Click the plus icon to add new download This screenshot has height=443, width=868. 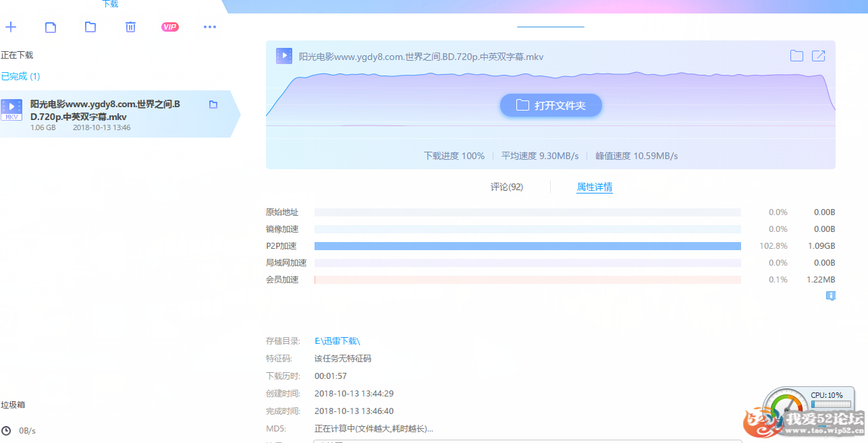11,27
